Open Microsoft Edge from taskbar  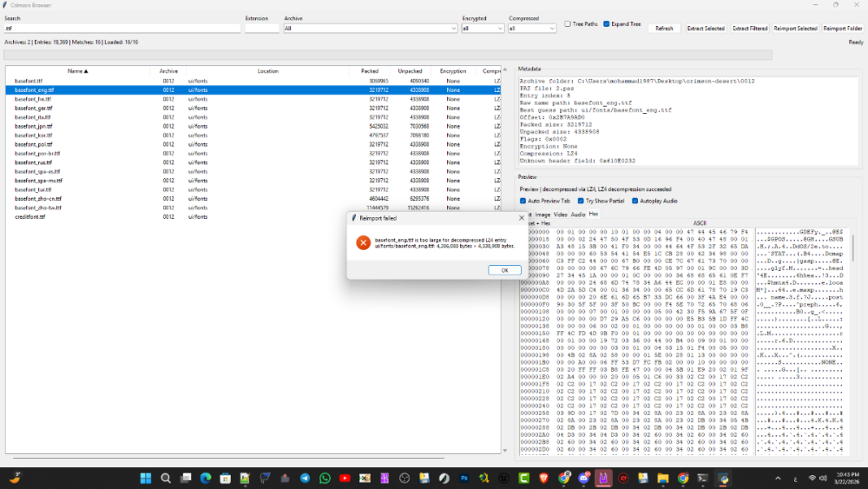pos(206,478)
